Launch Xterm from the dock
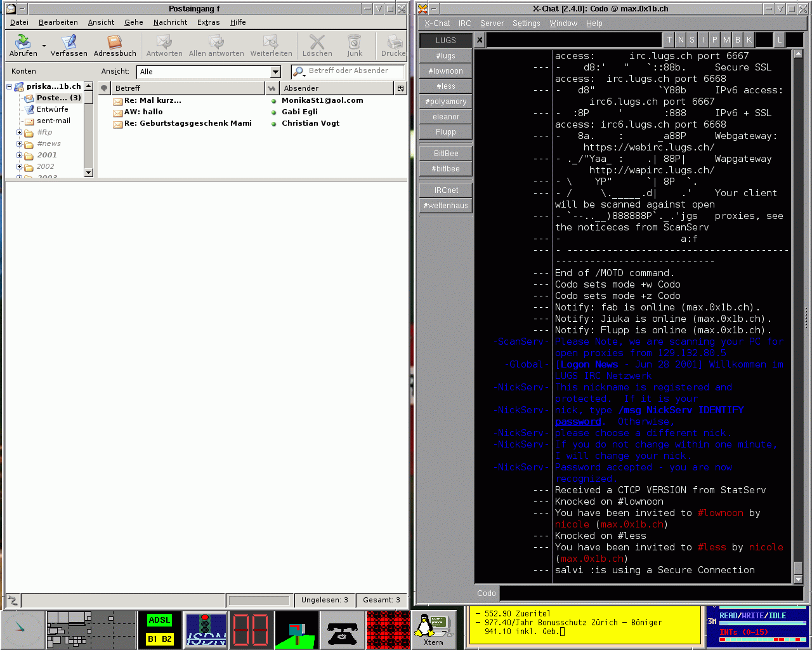Screen dimensions: 812x650 [433, 629]
